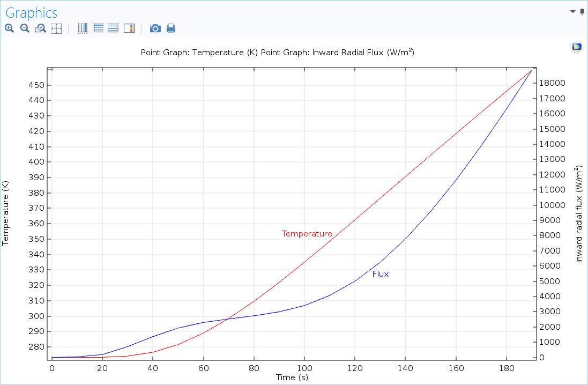Image resolution: width=588 pixels, height=385 pixels.
Task: Click the Zoom Extents icon
Action: click(x=56, y=28)
